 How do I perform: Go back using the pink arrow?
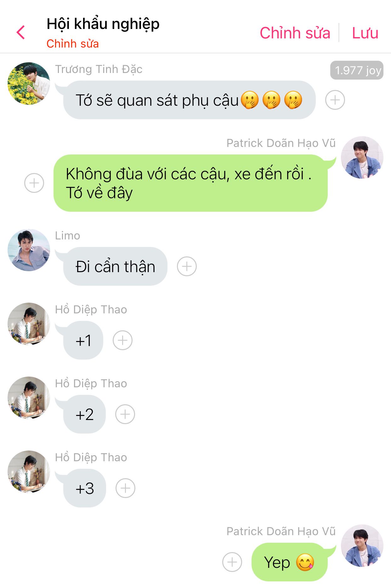point(21,32)
